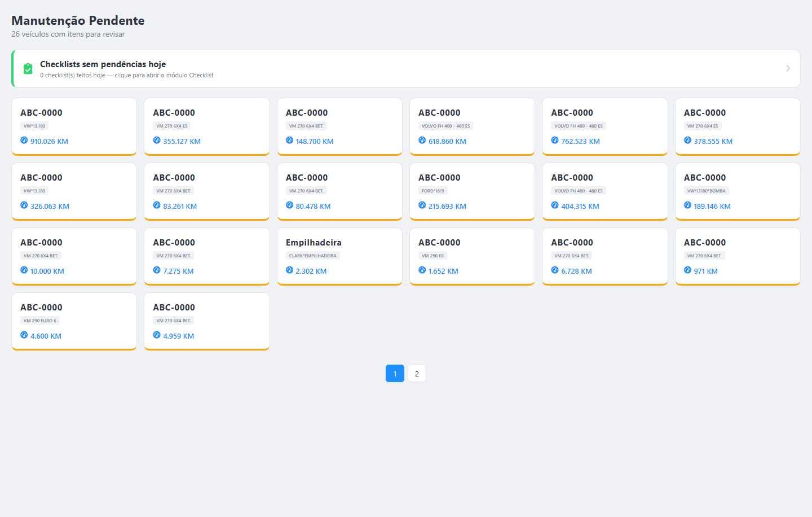Click odometer icon beside 189.146 KM
The width and height of the screenshot is (812, 517).
[x=687, y=205]
